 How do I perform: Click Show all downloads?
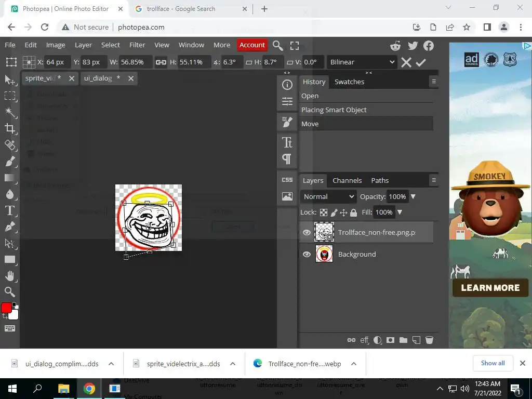point(493,363)
